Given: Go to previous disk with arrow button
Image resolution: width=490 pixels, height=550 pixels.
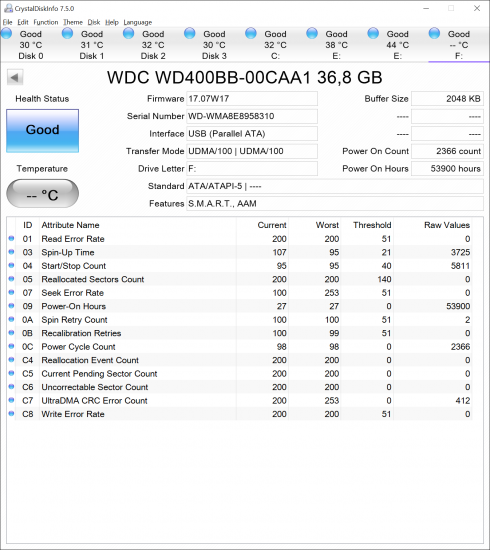Looking at the screenshot, I should coord(15,78).
